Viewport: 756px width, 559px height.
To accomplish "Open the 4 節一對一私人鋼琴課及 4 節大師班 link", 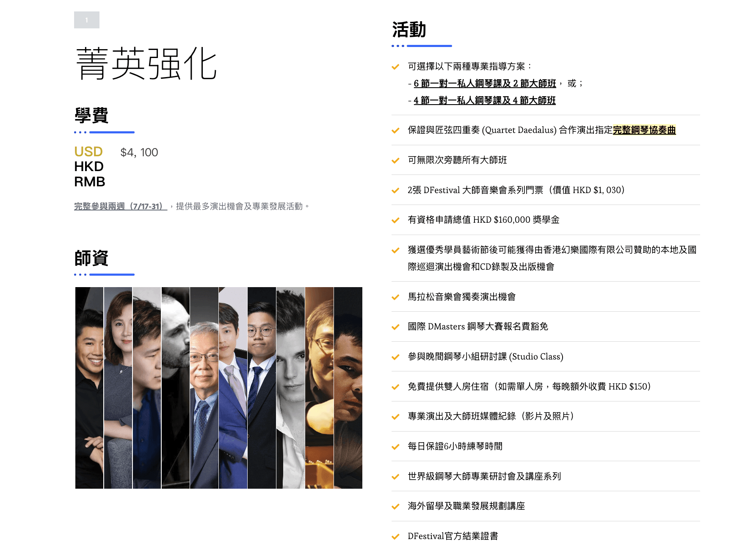I will (485, 100).
